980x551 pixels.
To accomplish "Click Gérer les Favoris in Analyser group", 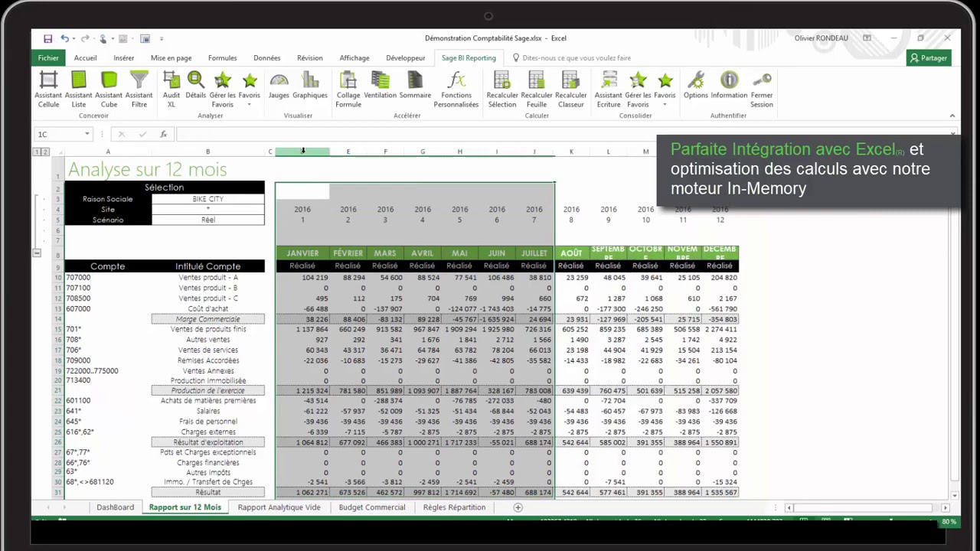I will 223,89.
